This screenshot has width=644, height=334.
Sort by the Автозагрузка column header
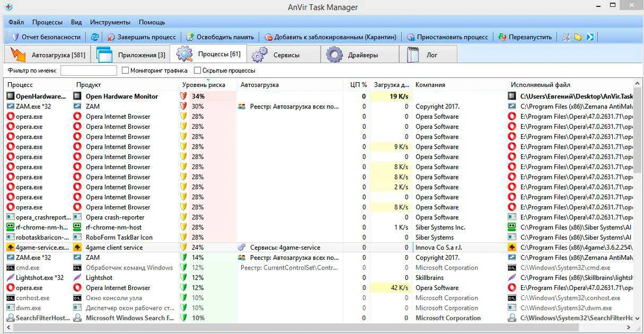pyautogui.click(x=290, y=85)
